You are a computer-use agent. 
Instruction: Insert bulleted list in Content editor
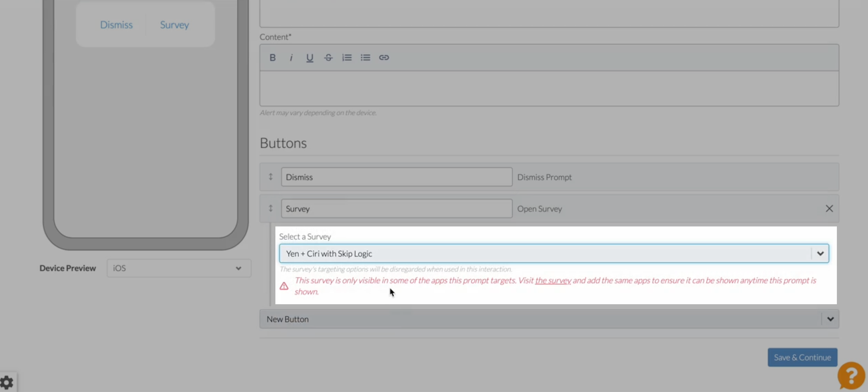click(365, 58)
